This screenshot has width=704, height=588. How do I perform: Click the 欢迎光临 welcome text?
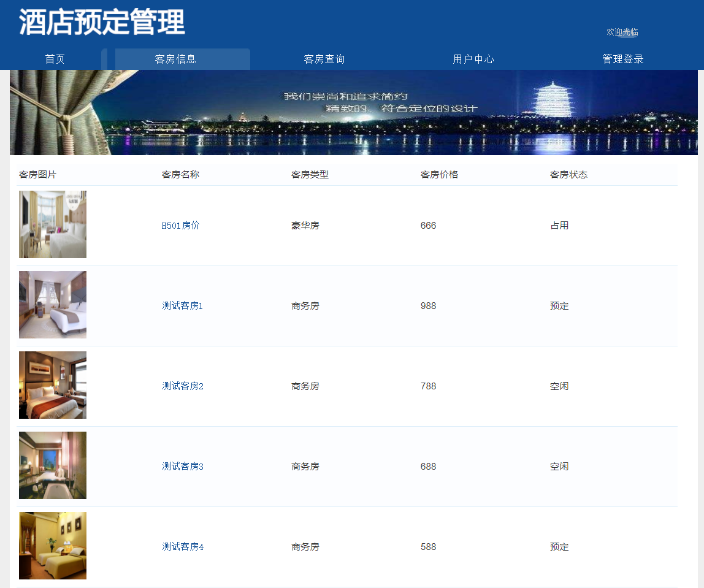click(622, 32)
